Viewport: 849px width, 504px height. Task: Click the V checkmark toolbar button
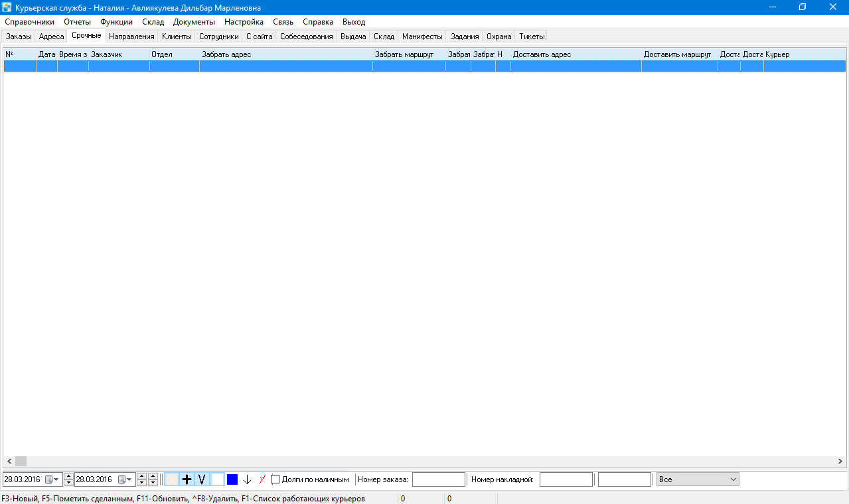(x=202, y=479)
